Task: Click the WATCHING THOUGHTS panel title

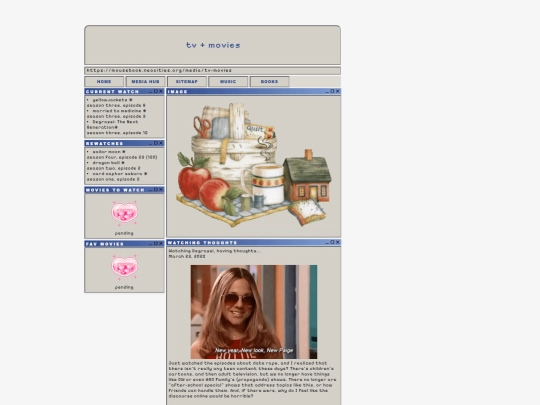Action: tap(202, 242)
